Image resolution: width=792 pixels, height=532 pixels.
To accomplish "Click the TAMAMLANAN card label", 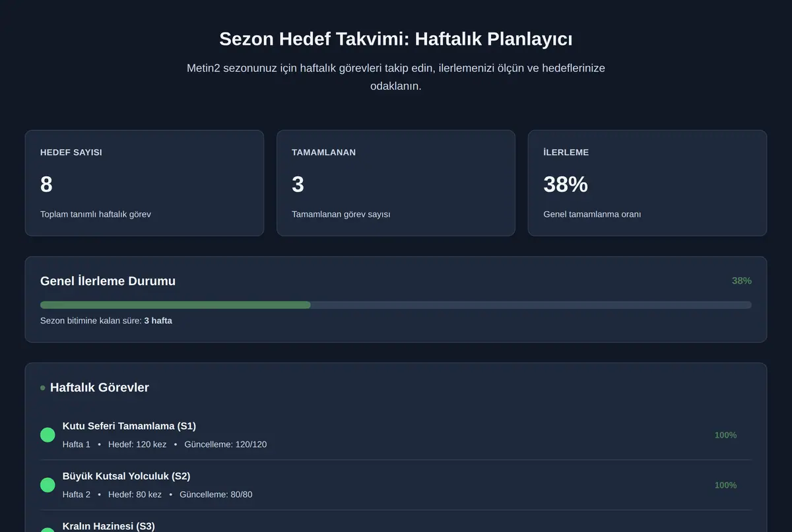I will (323, 152).
